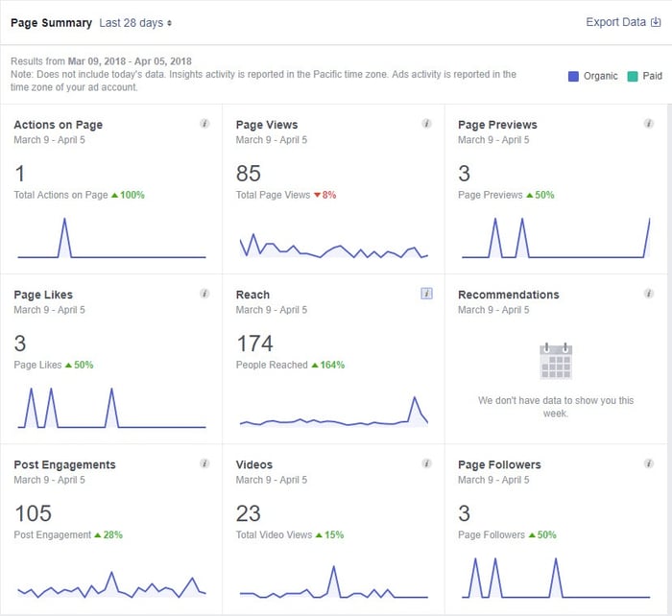Open the Page Likes card title

coord(43,295)
